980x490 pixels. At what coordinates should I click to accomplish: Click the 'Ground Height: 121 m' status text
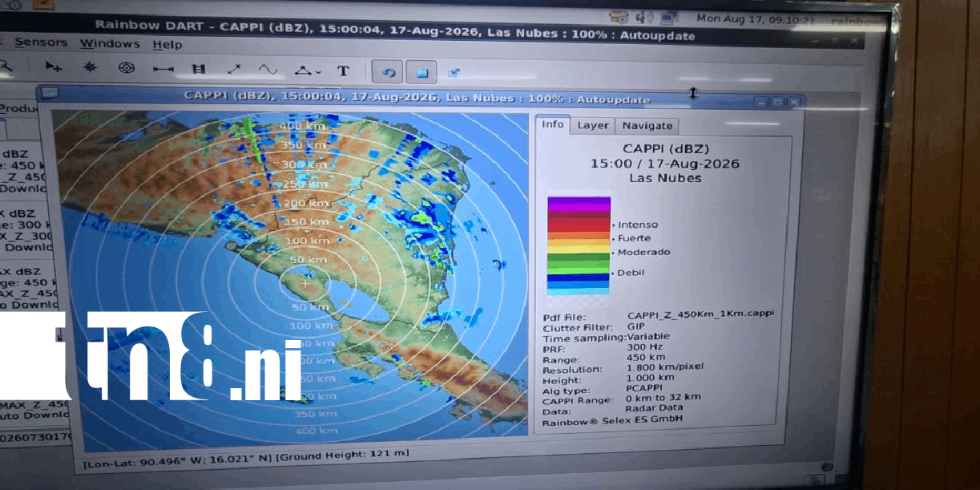coord(343,454)
